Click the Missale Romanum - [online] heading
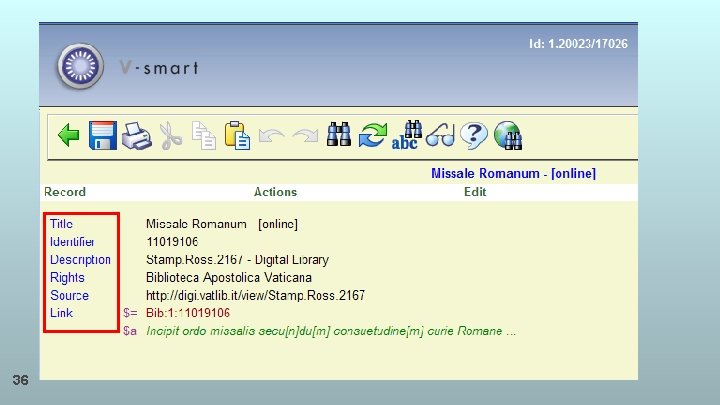Viewport: 720px width, 405px height. pos(513,174)
